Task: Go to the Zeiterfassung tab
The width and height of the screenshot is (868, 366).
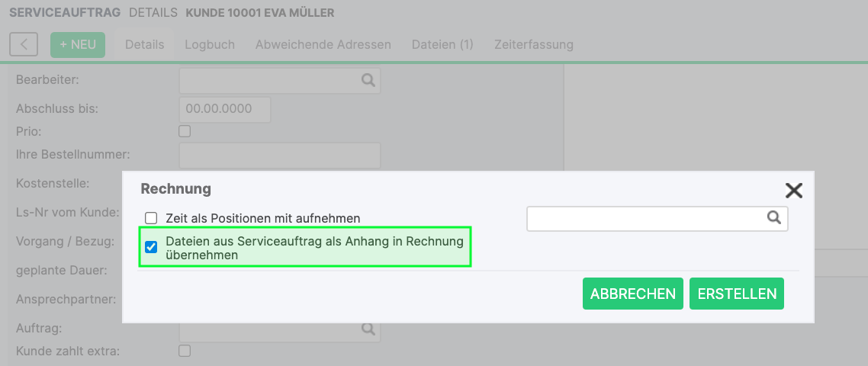Action: pyautogui.click(x=534, y=44)
